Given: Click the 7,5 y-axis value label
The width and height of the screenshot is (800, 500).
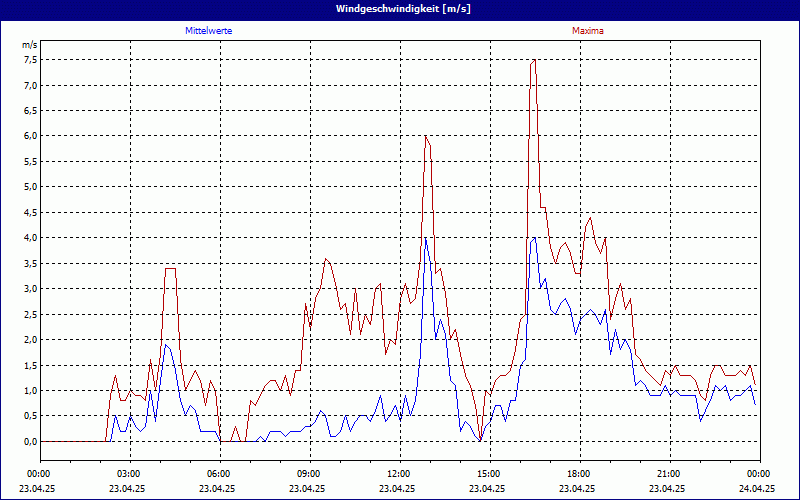Looking at the screenshot, I should pos(30,59).
